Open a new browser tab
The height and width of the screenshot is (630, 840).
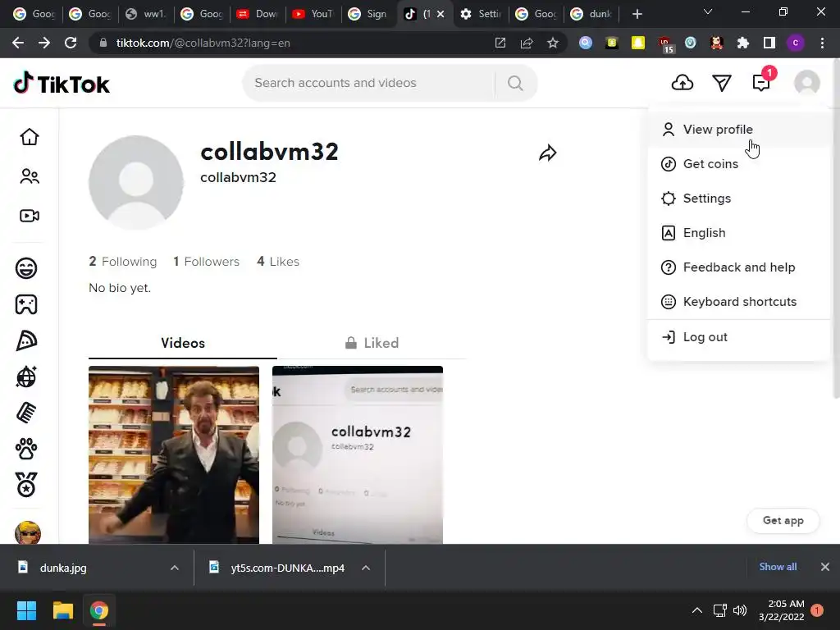(x=637, y=14)
